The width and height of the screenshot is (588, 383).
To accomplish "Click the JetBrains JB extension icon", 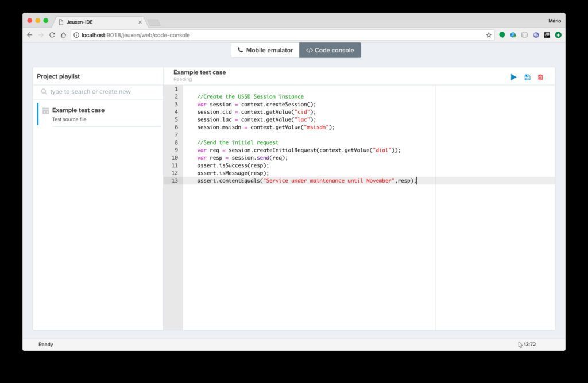I will (547, 35).
